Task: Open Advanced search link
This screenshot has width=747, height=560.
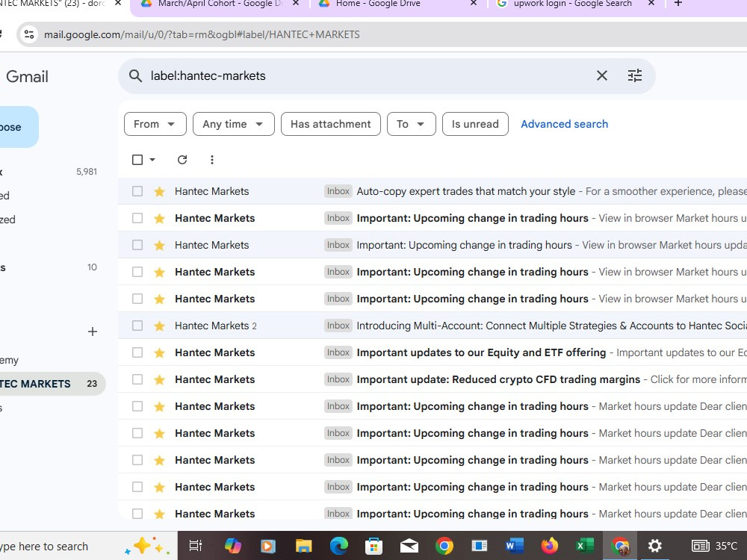Action: pyautogui.click(x=564, y=124)
